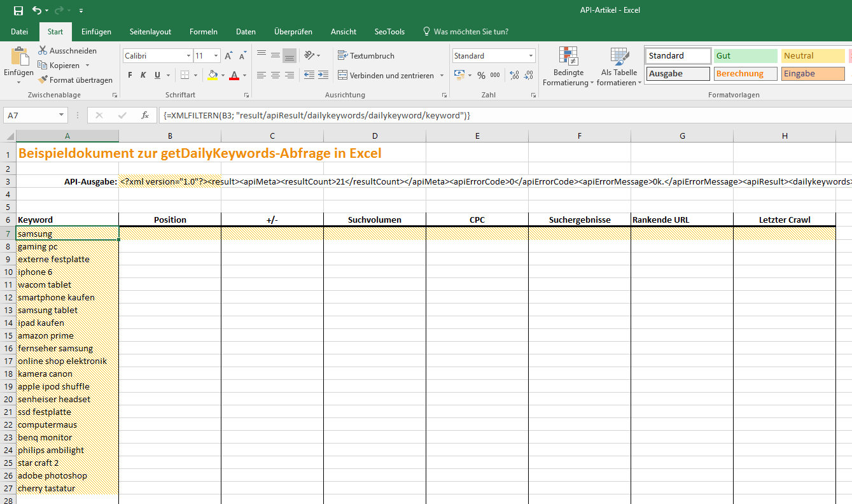852x504 pixels.
Task: Click the fx insert function icon
Action: coord(145,115)
